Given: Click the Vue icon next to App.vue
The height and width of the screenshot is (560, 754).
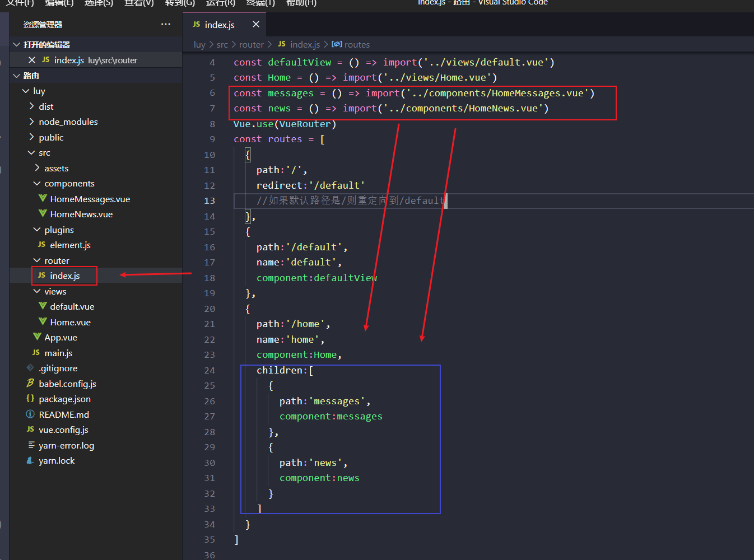Looking at the screenshot, I should [x=37, y=337].
